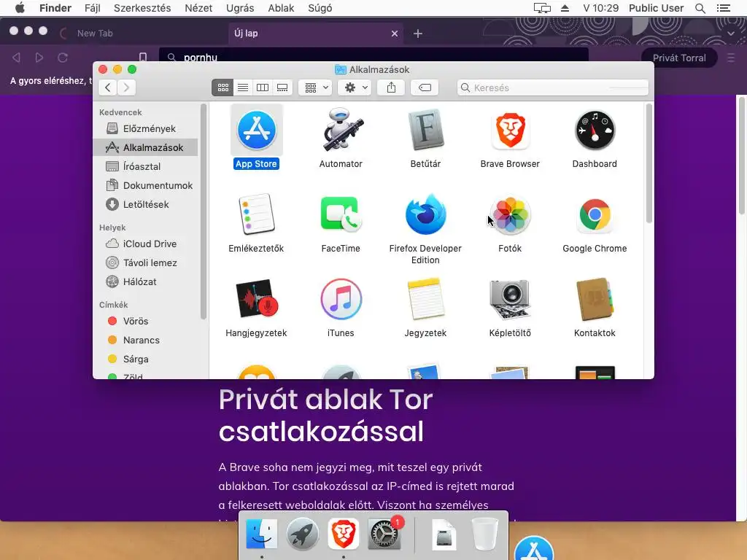Open the Apple menu
Image resolution: width=747 pixels, height=560 pixels.
click(x=20, y=8)
